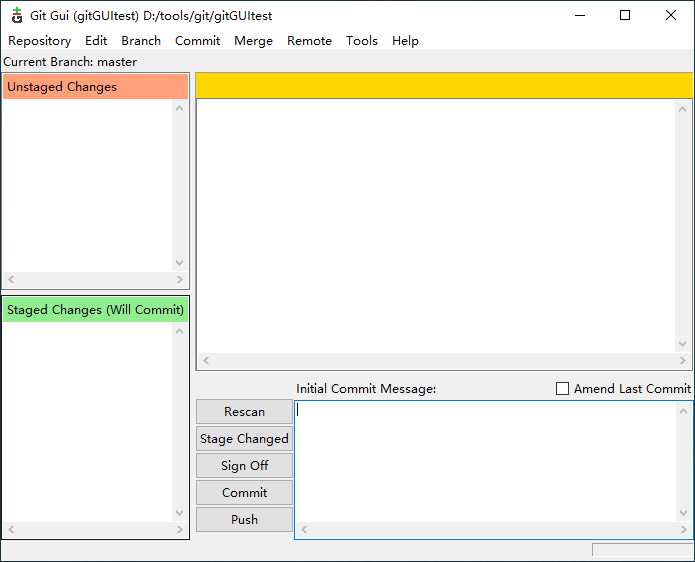Screen dimensions: 695x562
Task: Click down arrow of Unstaged Changes scrollbar
Action: pyautogui.click(x=180, y=263)
